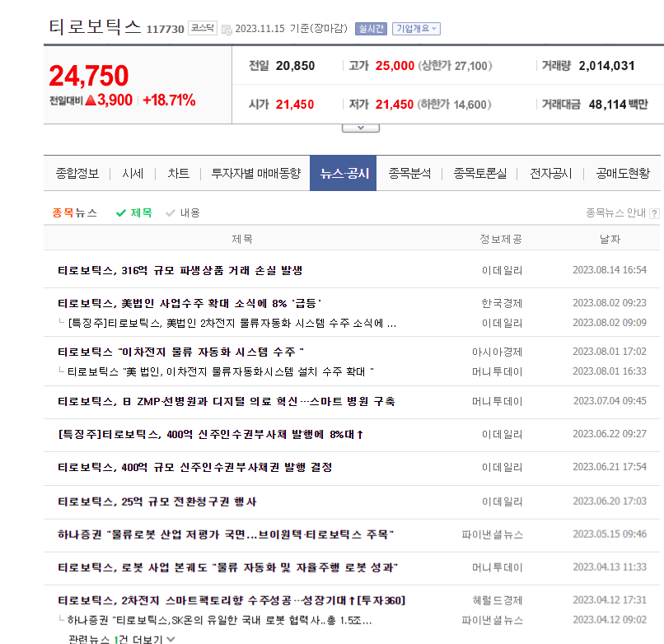Click the 거래량 value 2,014,031
664x644 pixels.
click(606, 66)
